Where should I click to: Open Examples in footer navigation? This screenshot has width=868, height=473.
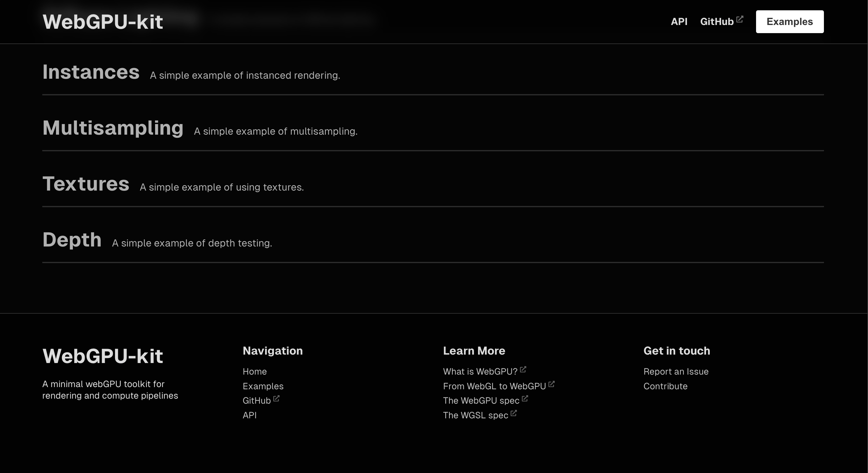[x=263, y=386]
